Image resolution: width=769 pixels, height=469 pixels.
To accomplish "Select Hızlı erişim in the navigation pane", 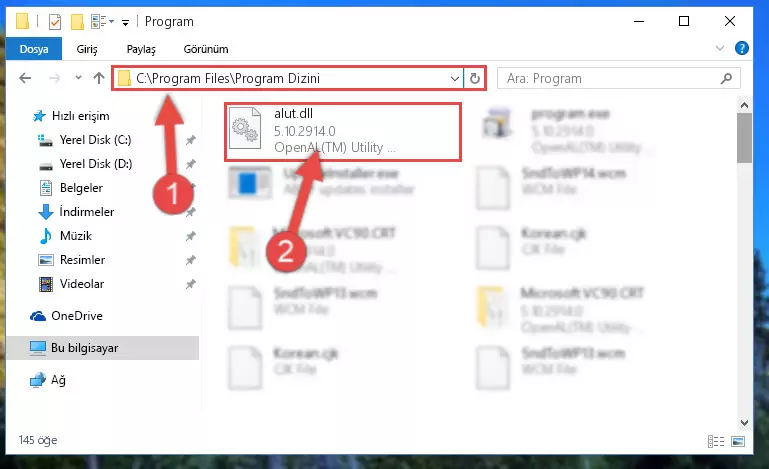I will 80,116.
